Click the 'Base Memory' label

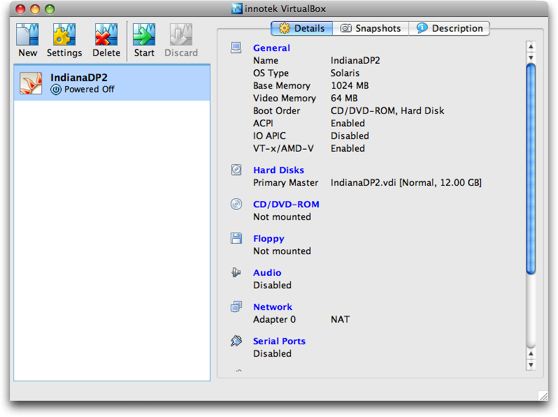(x=281, y=85)
